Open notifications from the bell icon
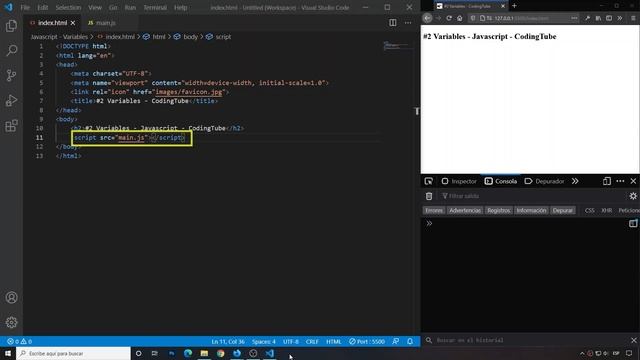This screenshot has width=640, height=360. [410, 341]
